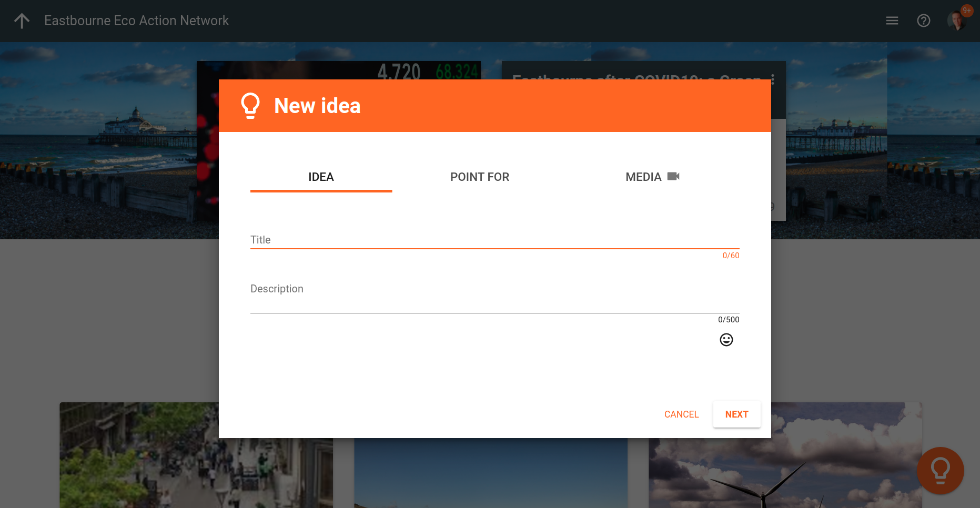Switch to the POINT FOR tab

[x=479, y=177]
